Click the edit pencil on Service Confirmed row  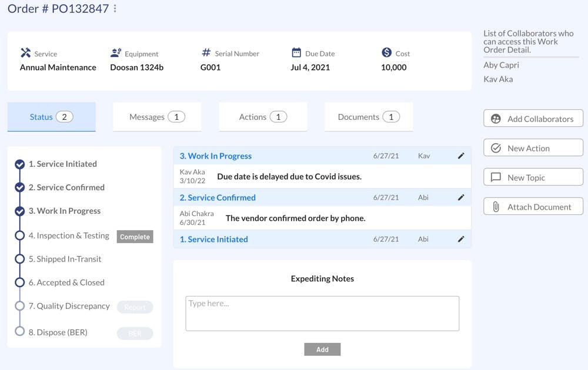(461, 198)
